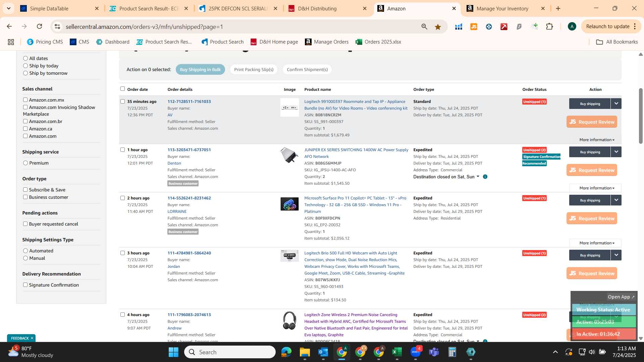This screenshot has height=362, width=644.
Task: Check the Amazon.com.mx sales channel
Action: 25,100
